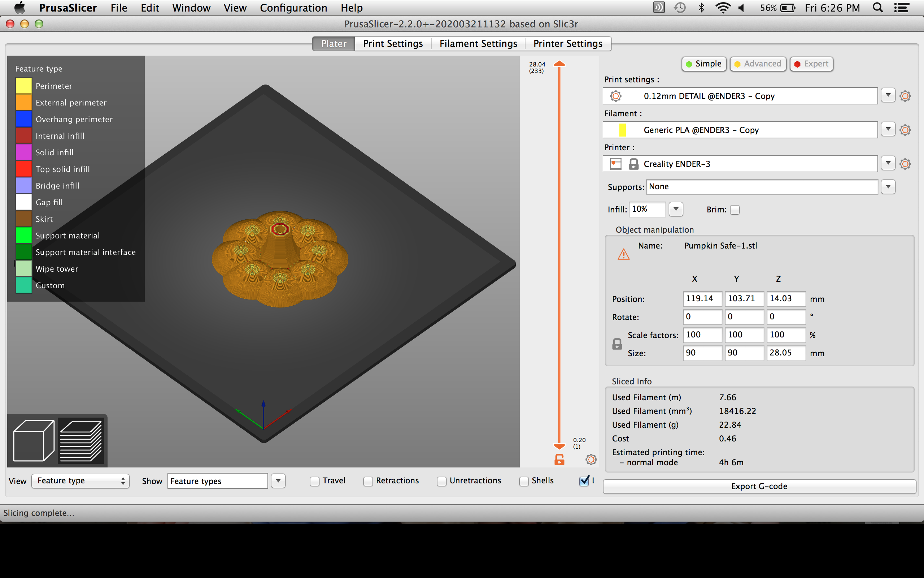Image resolution: width=924 pixels, height=578 pixels.
Task: Click the Position X field
Action: pos(702,299)
